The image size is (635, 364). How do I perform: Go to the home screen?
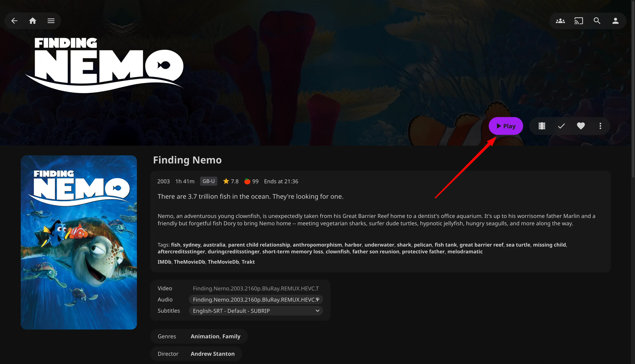33,21
